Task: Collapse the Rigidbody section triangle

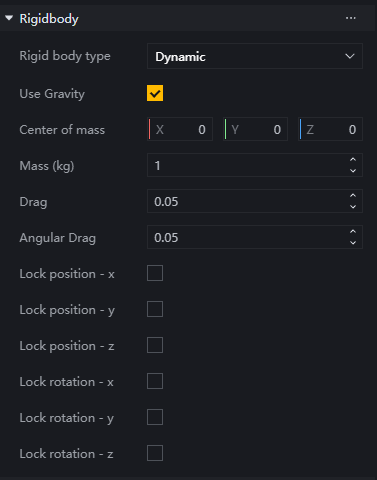Action: (x=9, y=18)
